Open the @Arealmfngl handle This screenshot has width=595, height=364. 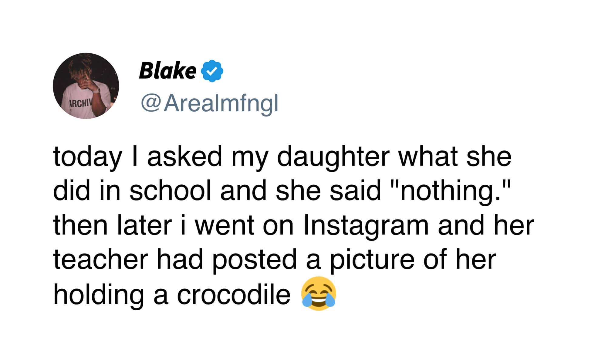[x=209, y=103]
